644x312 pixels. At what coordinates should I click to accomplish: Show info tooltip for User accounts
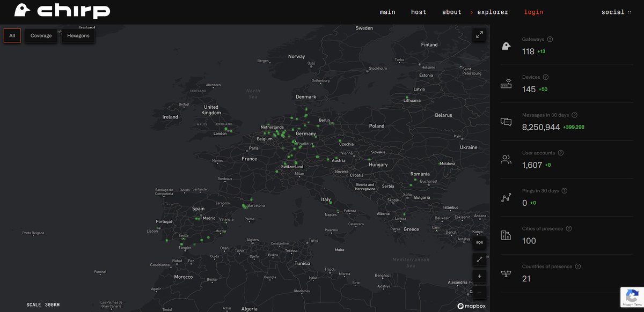[x=560, y=153]
